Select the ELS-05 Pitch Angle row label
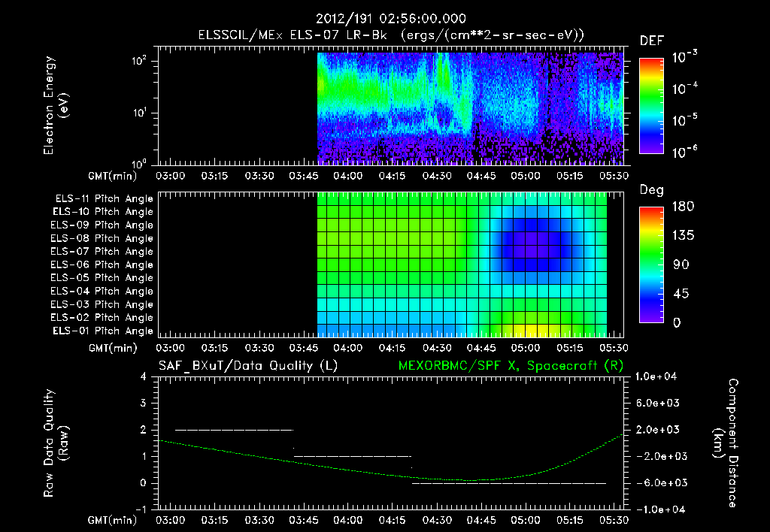770x532 pixels. click(102, 278)
